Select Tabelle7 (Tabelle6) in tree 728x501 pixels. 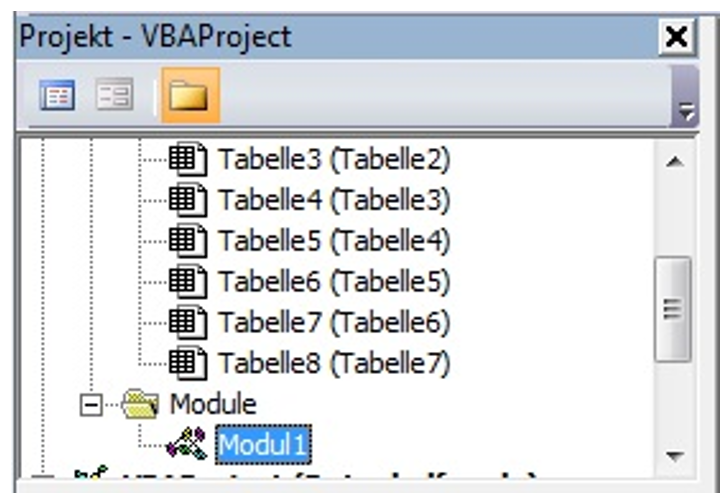click(334, 323)
